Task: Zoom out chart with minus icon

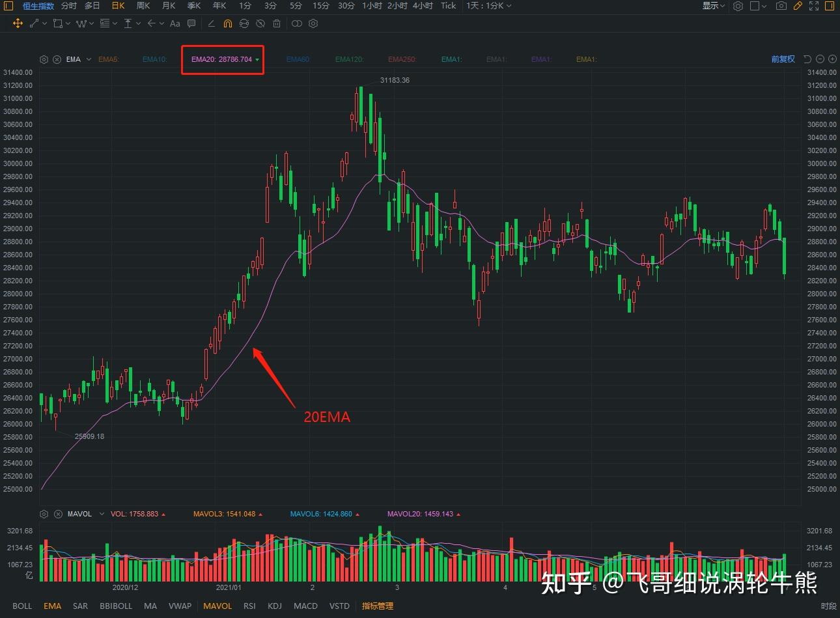Action: pyautogui.click(x=820, y=59)
